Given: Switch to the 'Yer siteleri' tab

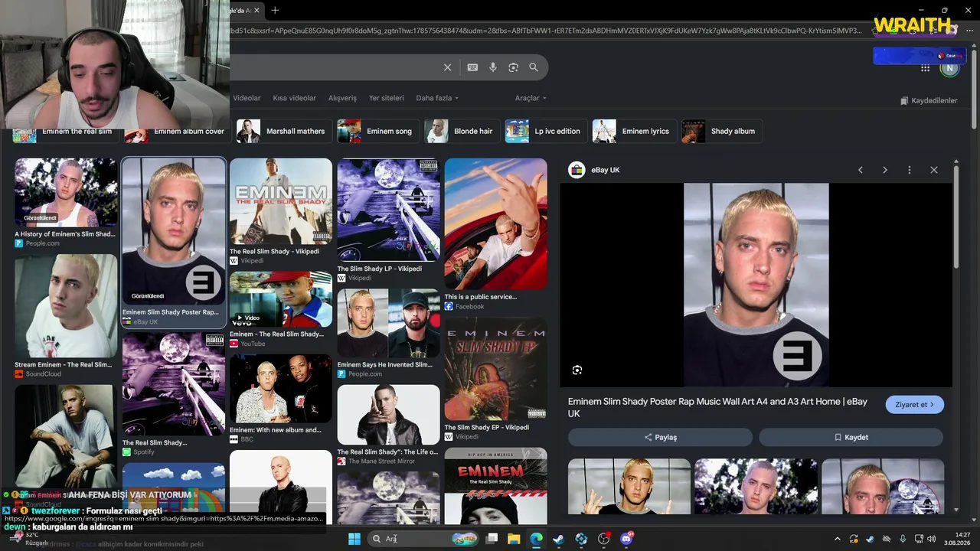Looking at the screenshot, I should pyautogui.click(x=386, y=98).
